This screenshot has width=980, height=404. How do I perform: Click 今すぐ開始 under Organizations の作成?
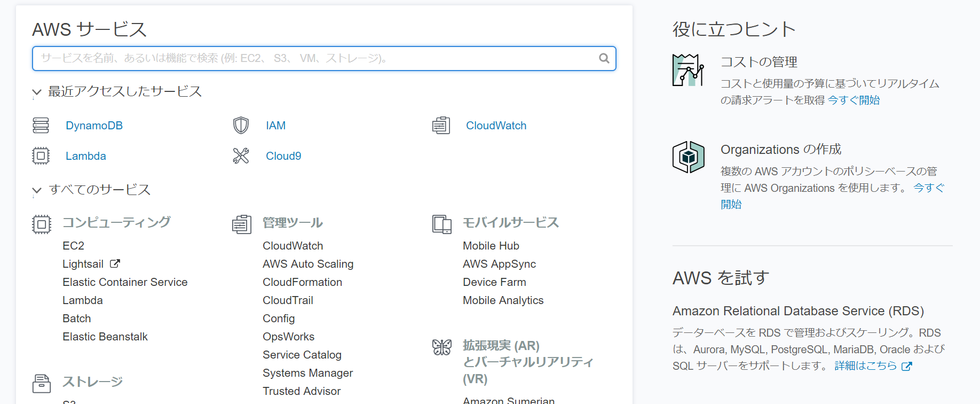coord(929,188)
